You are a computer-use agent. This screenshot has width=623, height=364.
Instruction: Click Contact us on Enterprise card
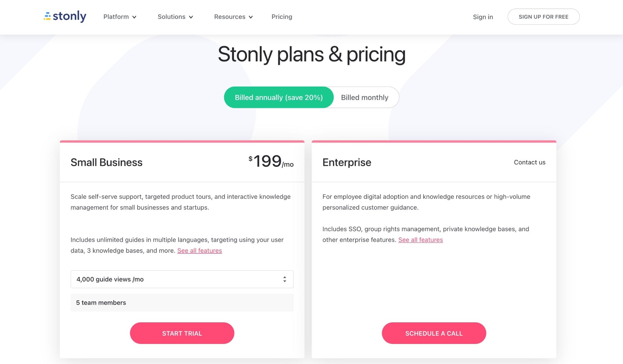(x=530, y=162)
